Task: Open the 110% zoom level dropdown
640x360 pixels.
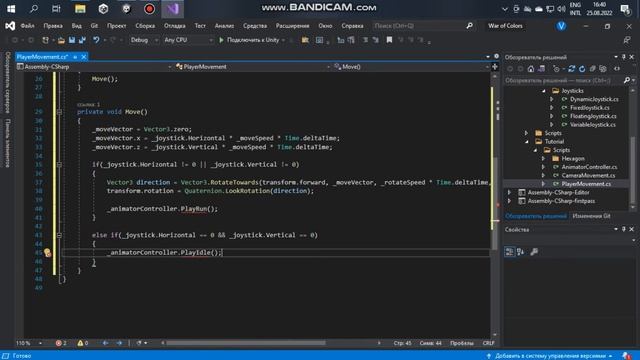Action: [29, 343]
